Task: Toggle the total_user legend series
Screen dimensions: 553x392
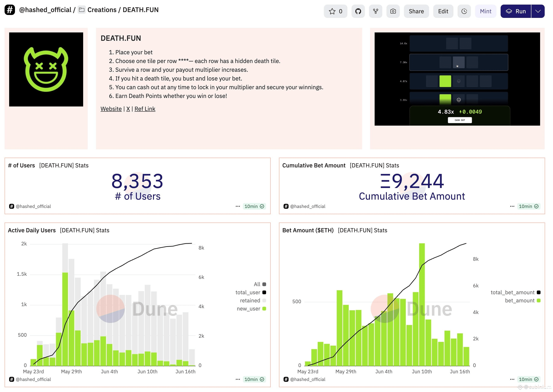Action: 251,293
